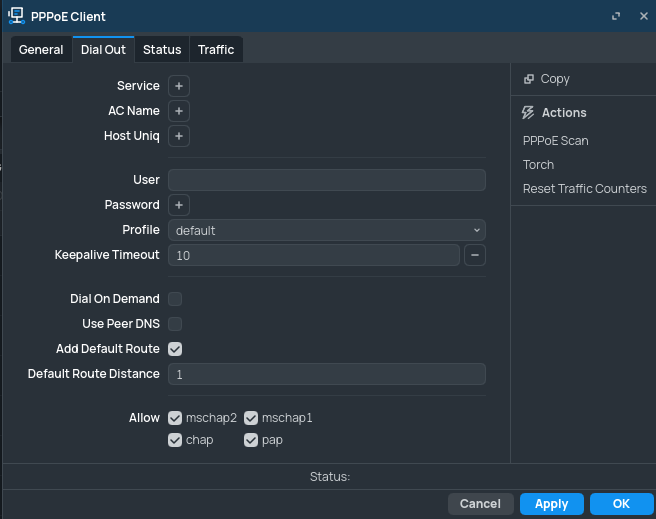This screenshot has height=519, width=656.
Task: Switch to the General tab
Action: point(41,50)
